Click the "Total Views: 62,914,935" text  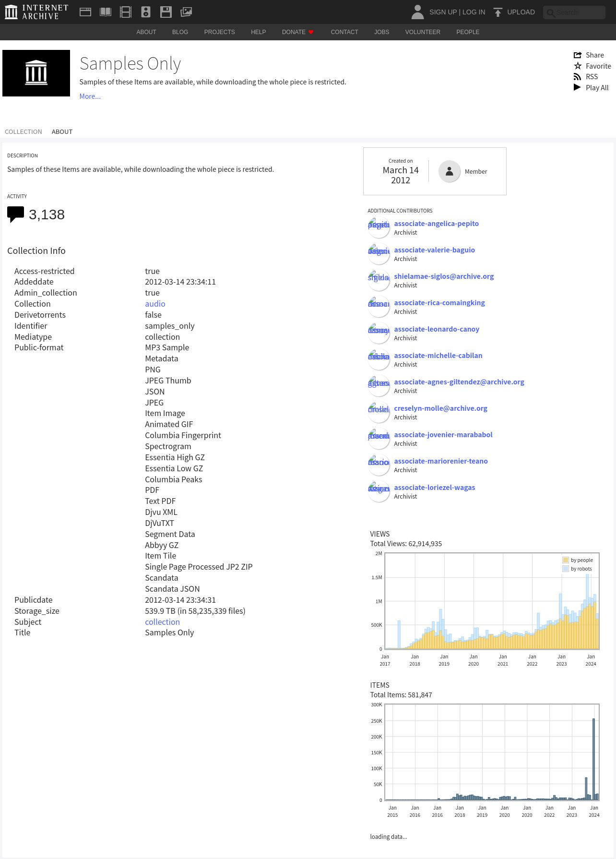(x=406, y=544)
